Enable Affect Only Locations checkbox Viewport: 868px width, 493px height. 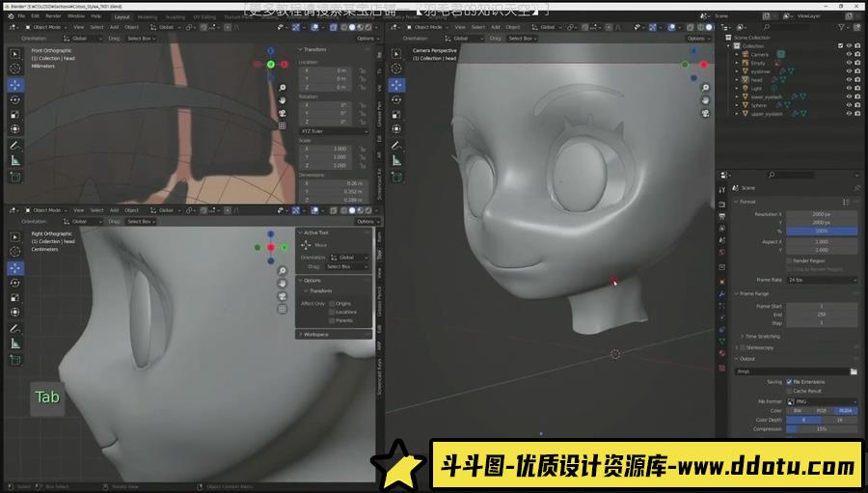[x=332, y=312]
